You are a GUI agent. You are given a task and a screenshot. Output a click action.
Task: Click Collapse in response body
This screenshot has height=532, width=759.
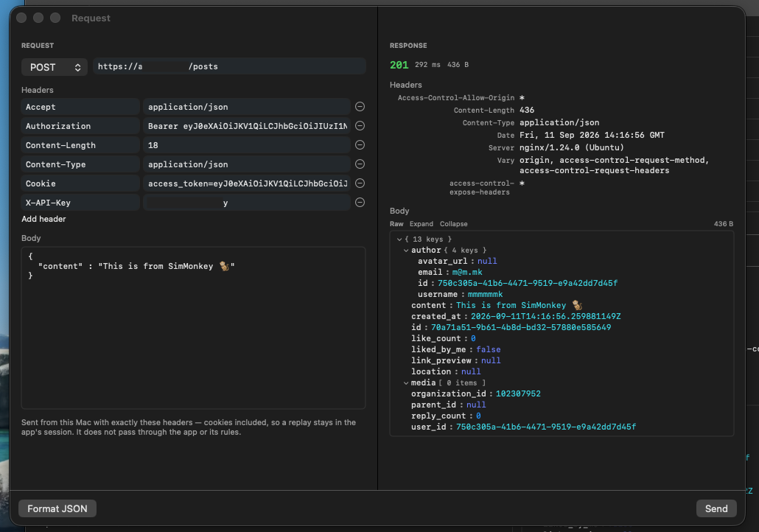pyautogui.click(x=454, y=224)
